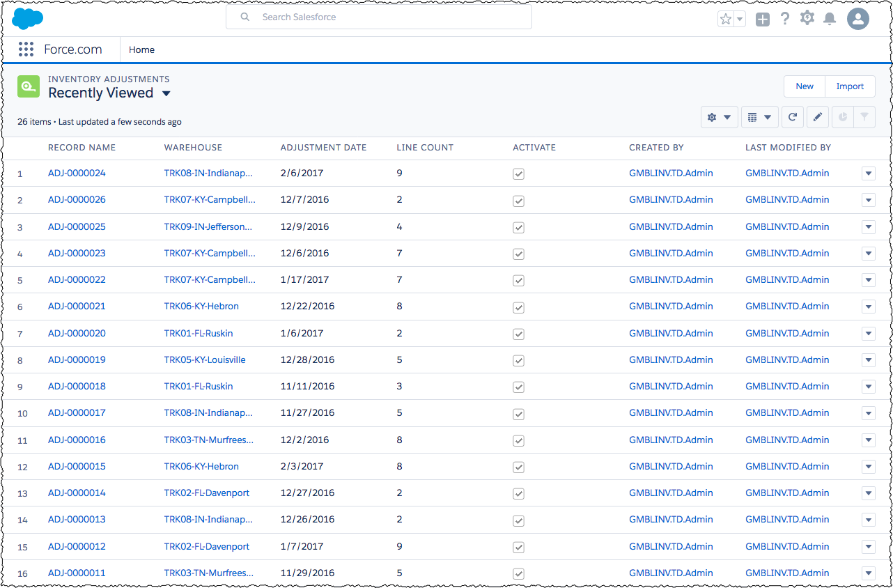Open the user profile avatar
Viewport: 893px width, 588px height.
point(857,19)
